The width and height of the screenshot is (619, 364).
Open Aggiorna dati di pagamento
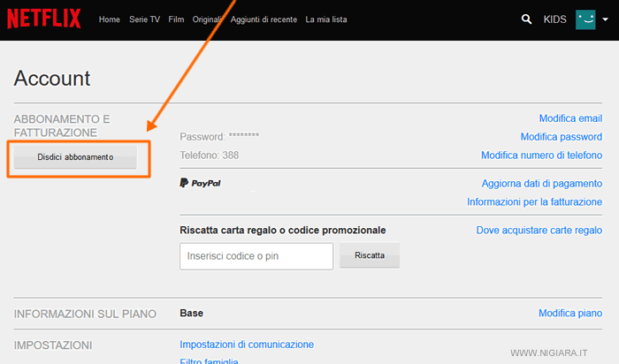click(542, 184)
